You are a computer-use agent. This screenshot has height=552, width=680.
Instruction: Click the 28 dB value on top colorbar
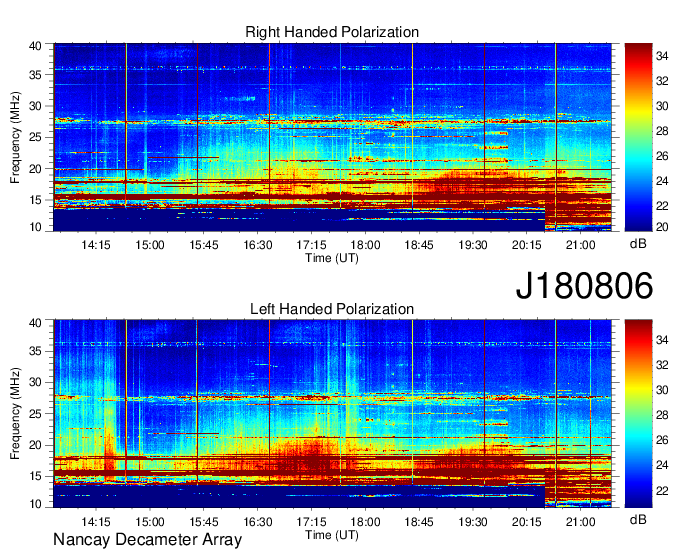click(661, 131)
